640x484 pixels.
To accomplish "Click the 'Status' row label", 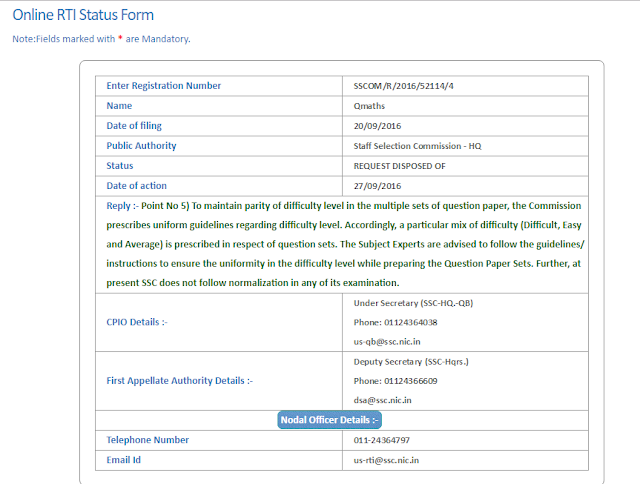I will 120,166.
